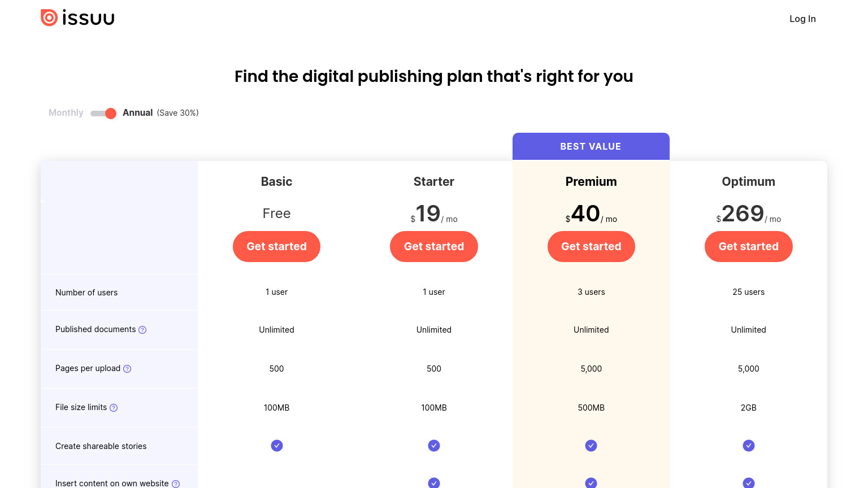Click the BEST VALUE banner

[591, 146]
